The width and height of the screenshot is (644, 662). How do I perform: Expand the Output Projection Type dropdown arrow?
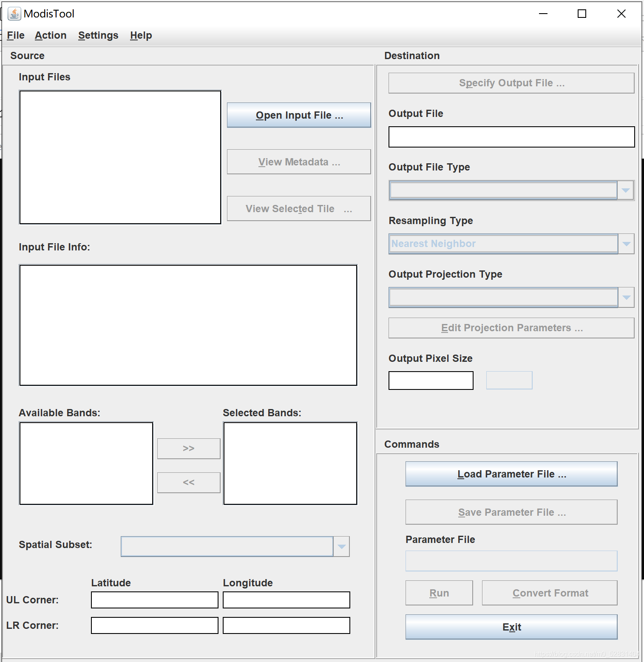point(626,298)
